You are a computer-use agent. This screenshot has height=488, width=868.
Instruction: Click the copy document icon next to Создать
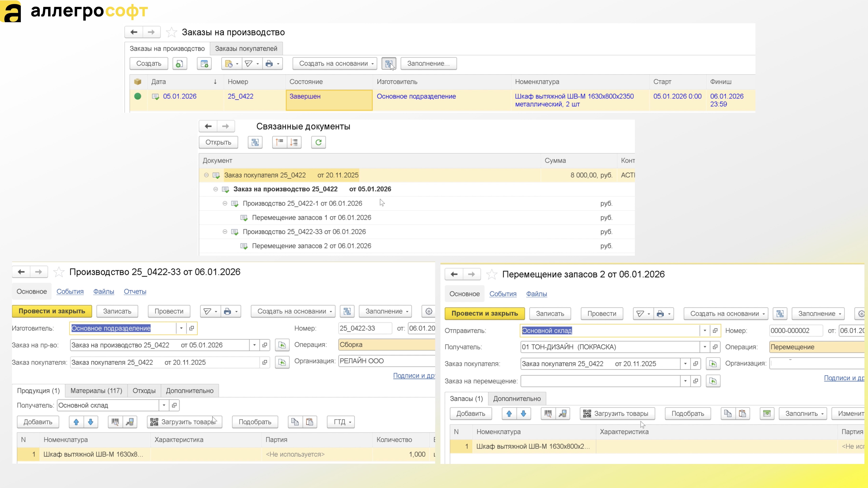(180, 63)
